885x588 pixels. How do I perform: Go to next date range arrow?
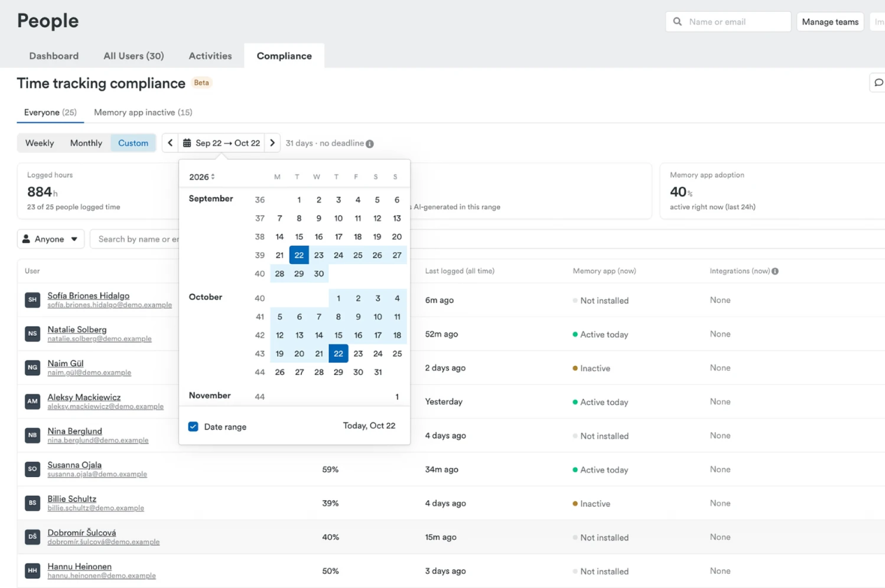click(x=272, y=143)
